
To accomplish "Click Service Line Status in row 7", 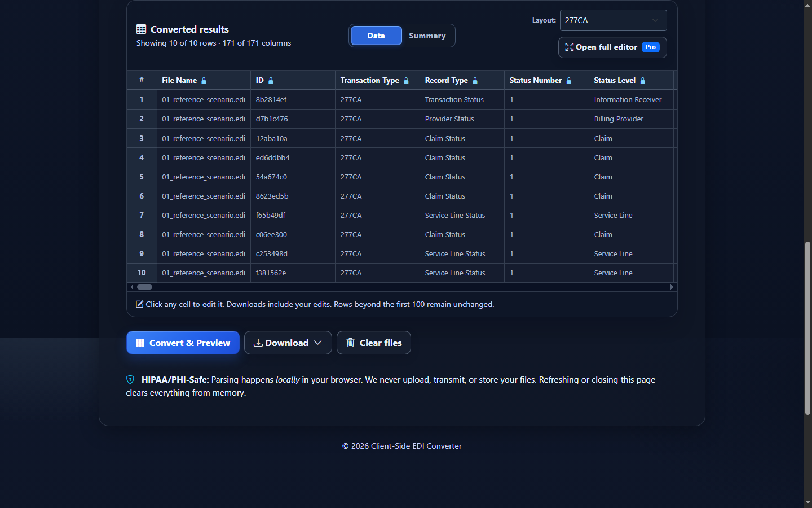I will [462, 215].
